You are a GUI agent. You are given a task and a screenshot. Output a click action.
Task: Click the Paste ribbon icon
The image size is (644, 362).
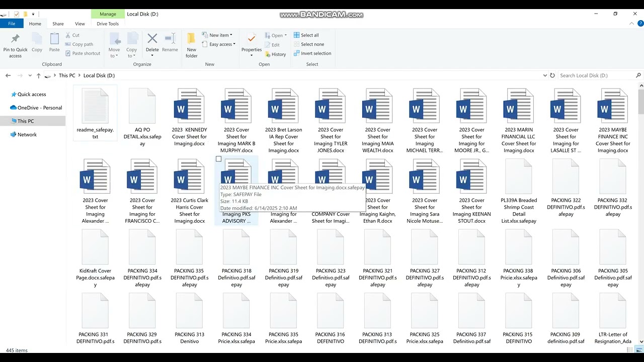(54, 43)
